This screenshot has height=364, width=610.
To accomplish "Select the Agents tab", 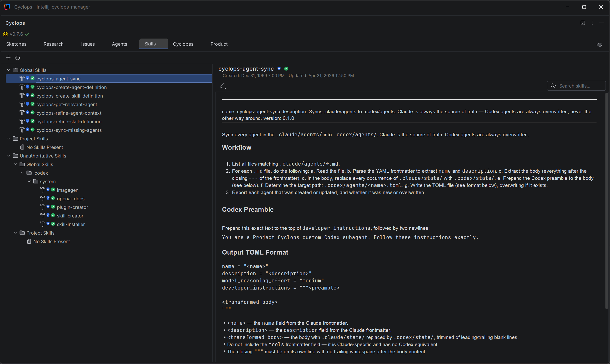I will pyautogui.click(x=120, y=44).
